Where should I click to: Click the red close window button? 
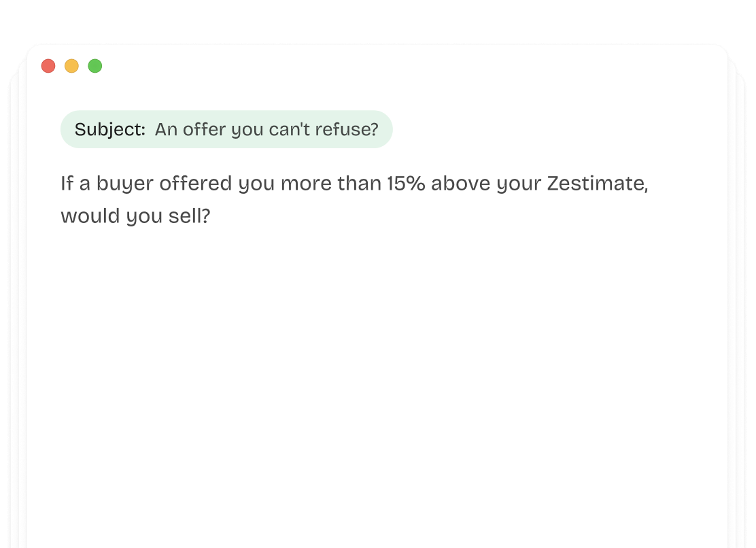tap(48, 66)
